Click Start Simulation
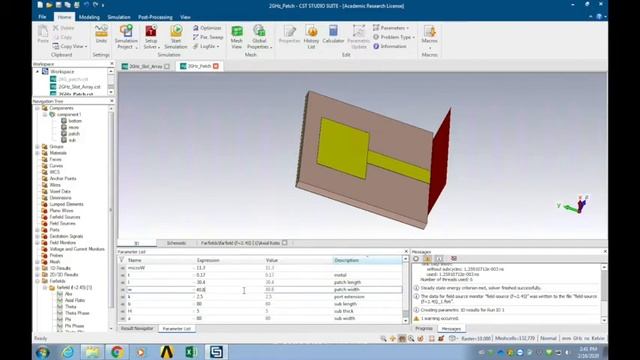640x360 pixels. [x=176, y=36]
